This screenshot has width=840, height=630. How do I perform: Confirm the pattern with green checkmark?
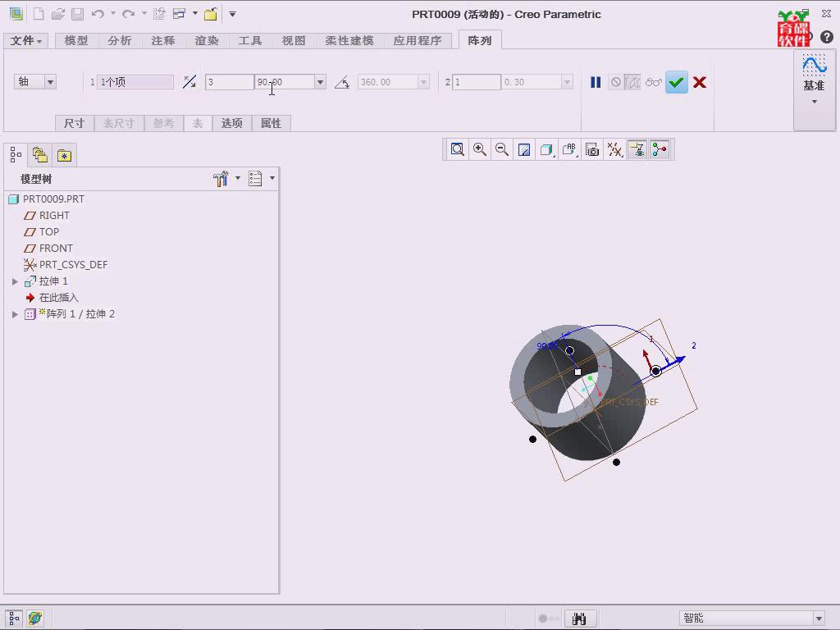click(677, 82)
